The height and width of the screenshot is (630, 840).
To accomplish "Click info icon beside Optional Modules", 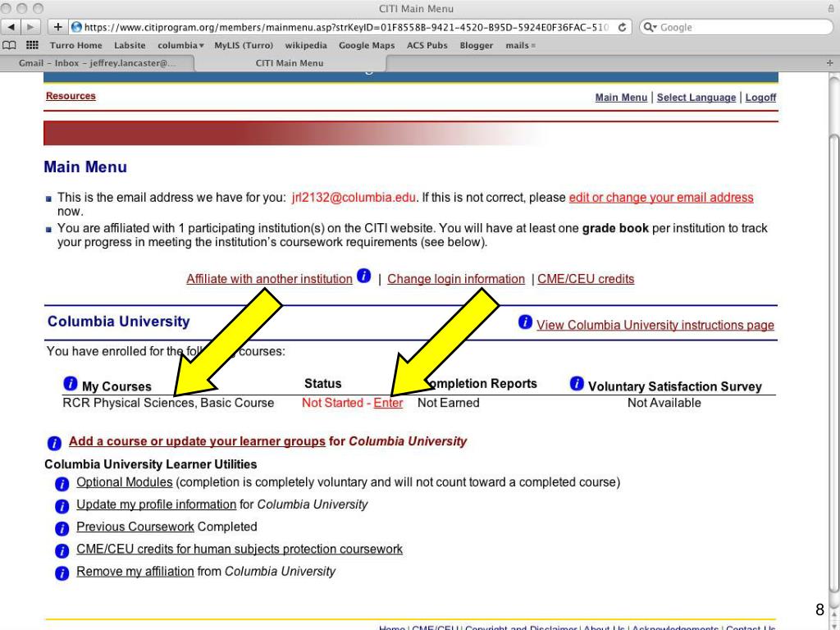I will [x=62, y=484].
